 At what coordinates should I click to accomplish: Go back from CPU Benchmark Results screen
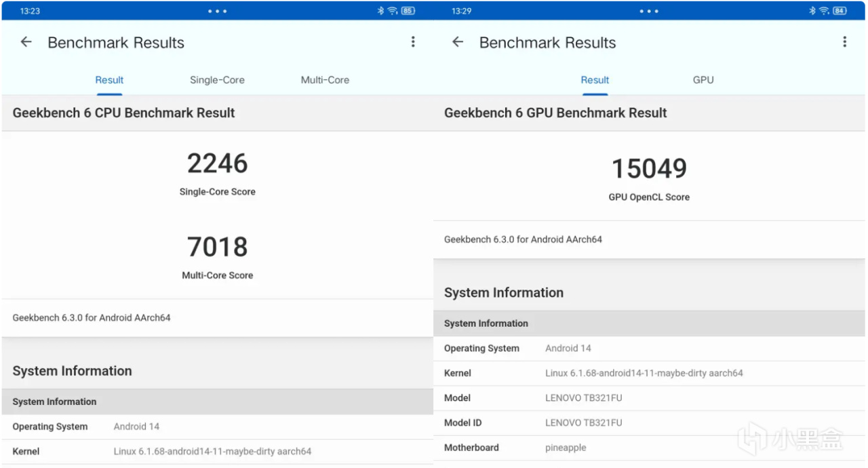(26, 42)
